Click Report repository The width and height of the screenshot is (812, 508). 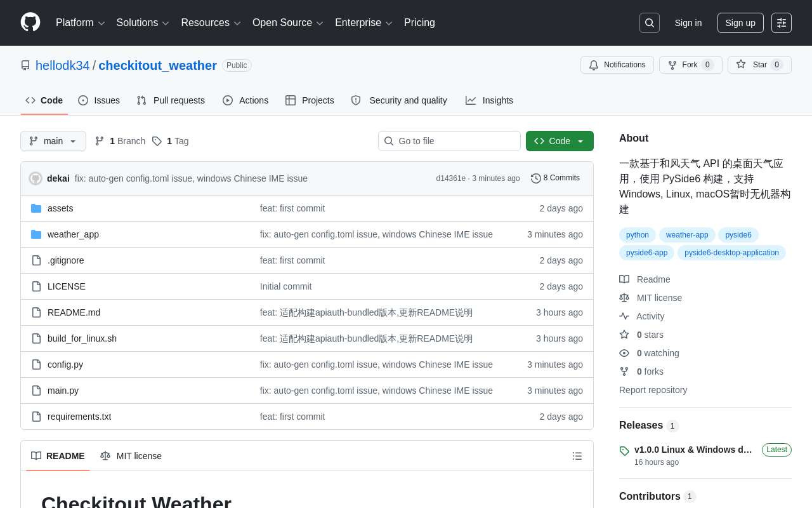(x=653, y=390)
